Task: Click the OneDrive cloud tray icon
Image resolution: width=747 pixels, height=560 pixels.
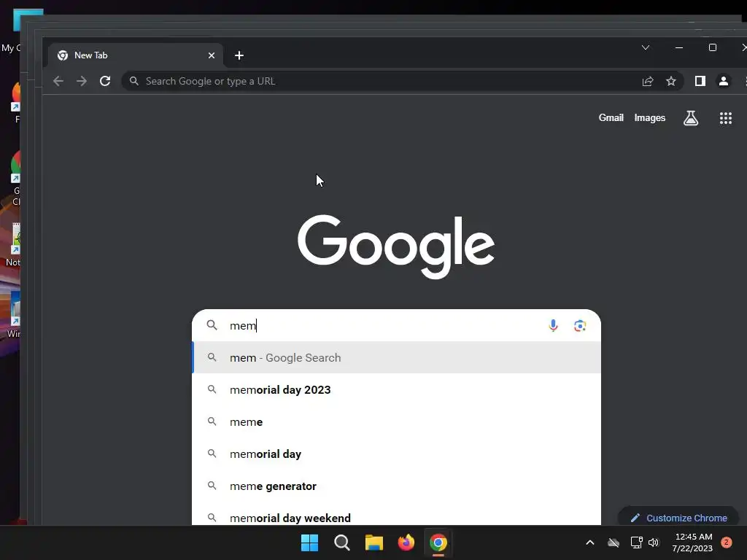Action: 614,542
